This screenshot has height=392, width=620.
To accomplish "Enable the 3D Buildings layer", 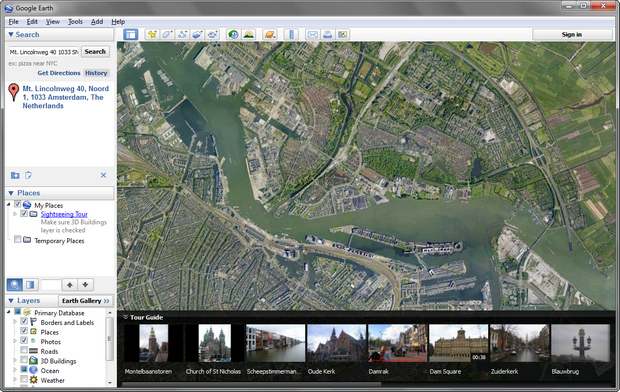I will 24,360.
